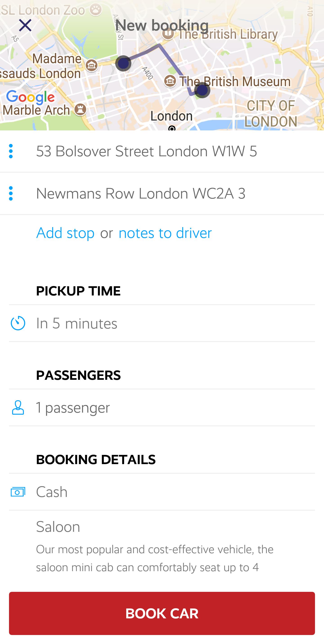Edit pickup address 53 Bolsover Street
324x644 pixels.
tap(162, 151)
